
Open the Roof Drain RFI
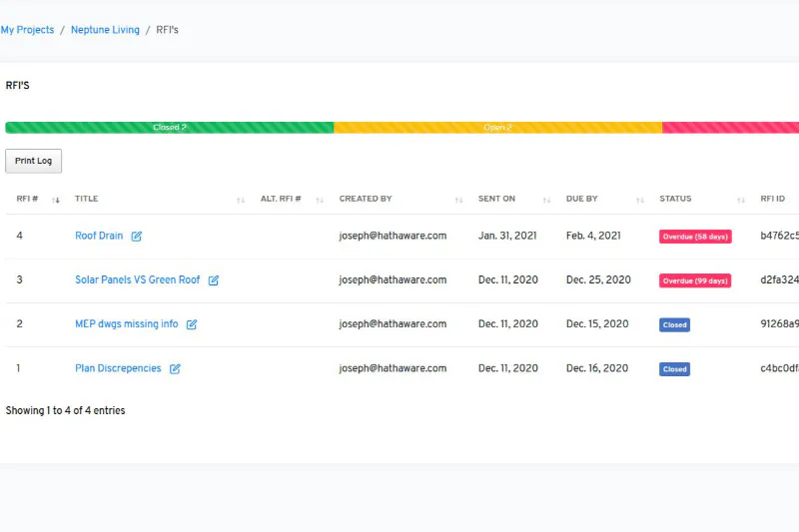[99, 236]
